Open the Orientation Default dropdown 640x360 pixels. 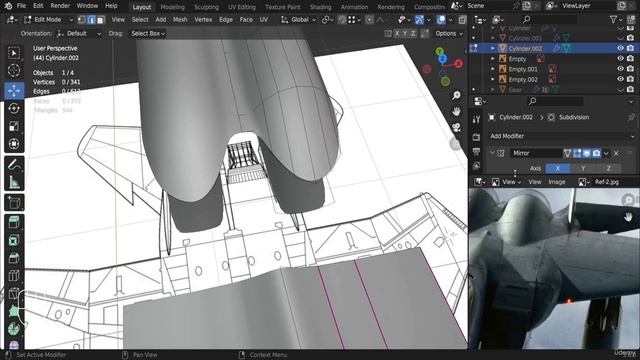click(79, 33)
